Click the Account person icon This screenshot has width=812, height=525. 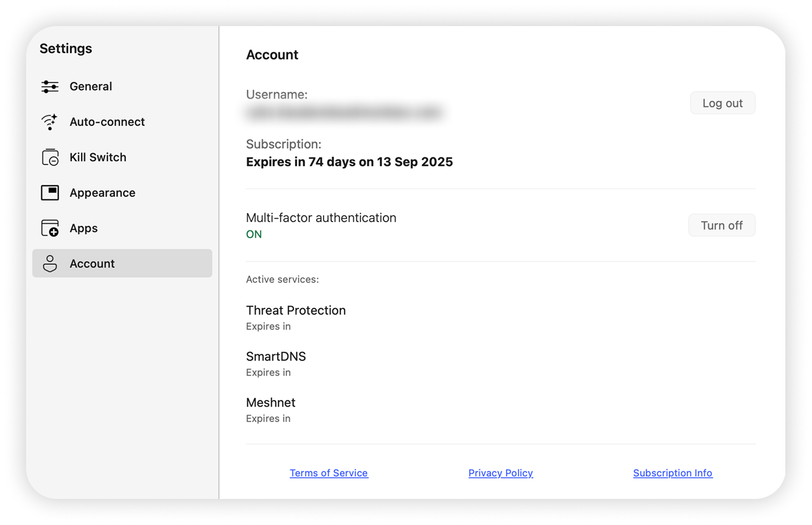tap(50, 264)
